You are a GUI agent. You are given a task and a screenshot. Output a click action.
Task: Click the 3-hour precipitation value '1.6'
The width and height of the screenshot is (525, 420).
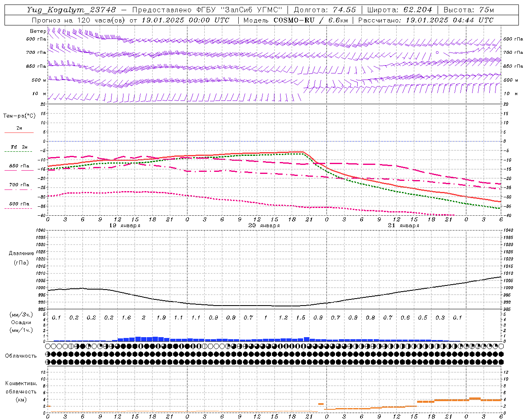click(x=126, y=317)
